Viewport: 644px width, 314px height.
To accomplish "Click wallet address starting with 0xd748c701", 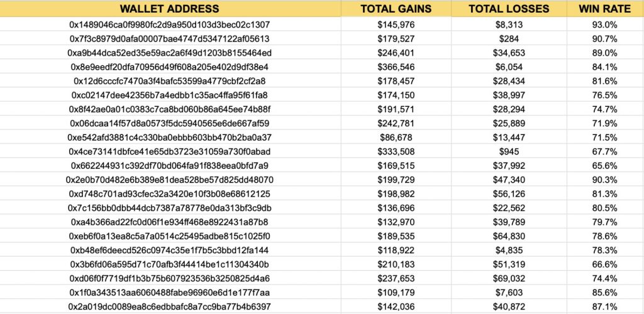I will (x=170, y=193).
